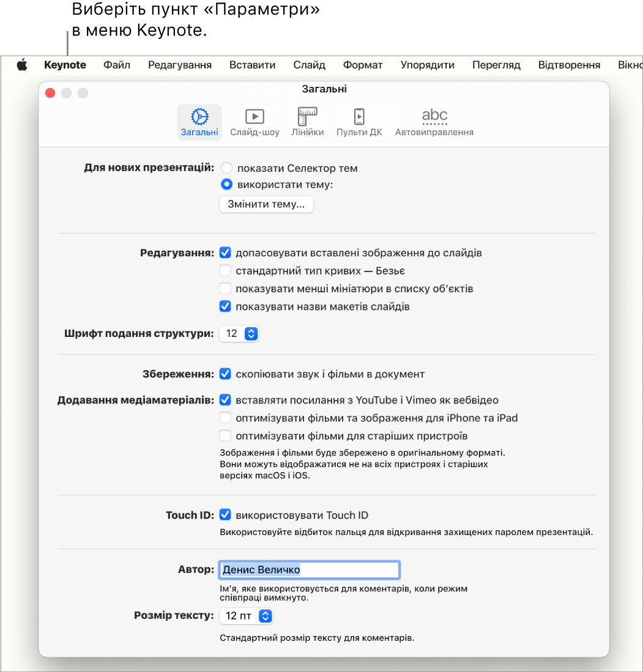Open the Формат menu
This screenshot has height=672, width=643.
[x=363, y=65]
